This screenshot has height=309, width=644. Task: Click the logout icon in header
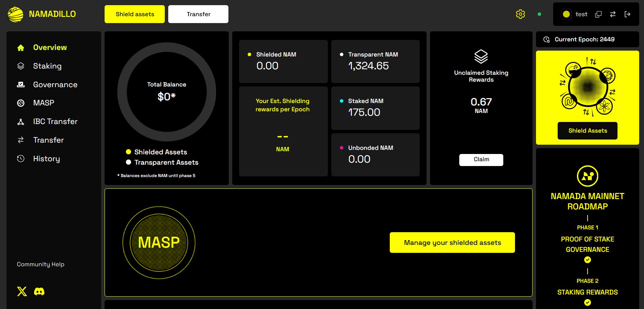point(627,14)
